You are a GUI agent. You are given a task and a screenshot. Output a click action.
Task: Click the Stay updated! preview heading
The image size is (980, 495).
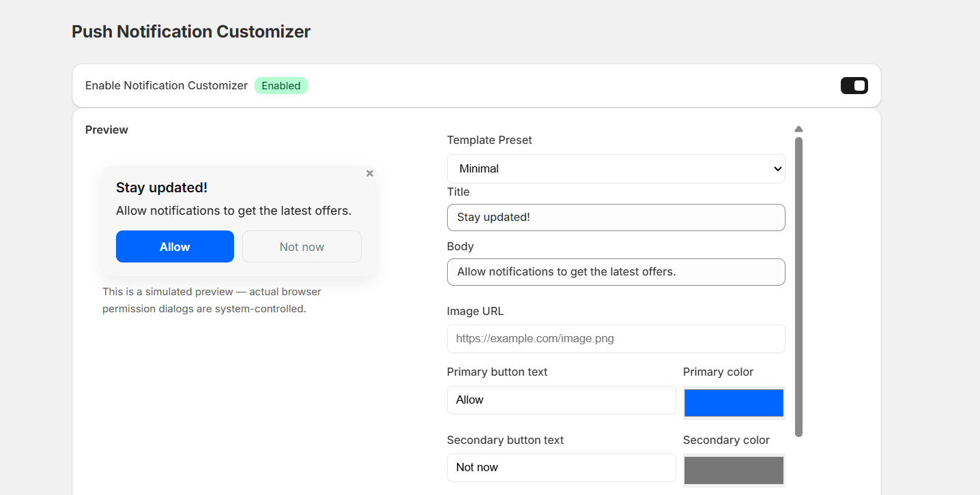pos(162,187)
